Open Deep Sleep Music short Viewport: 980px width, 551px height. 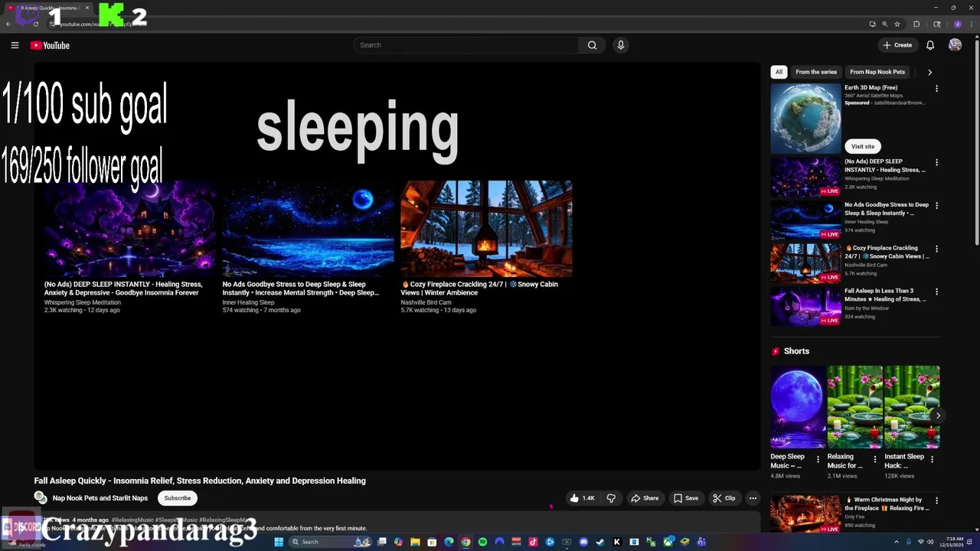[799, 407]
